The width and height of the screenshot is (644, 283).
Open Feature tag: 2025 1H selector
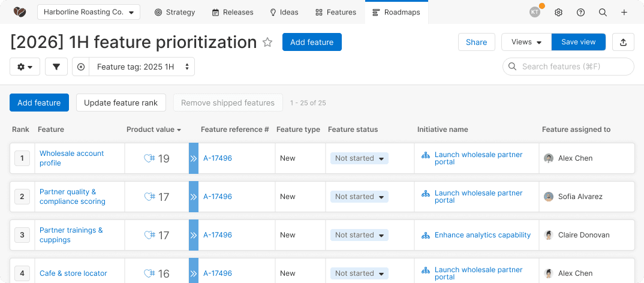142,67
